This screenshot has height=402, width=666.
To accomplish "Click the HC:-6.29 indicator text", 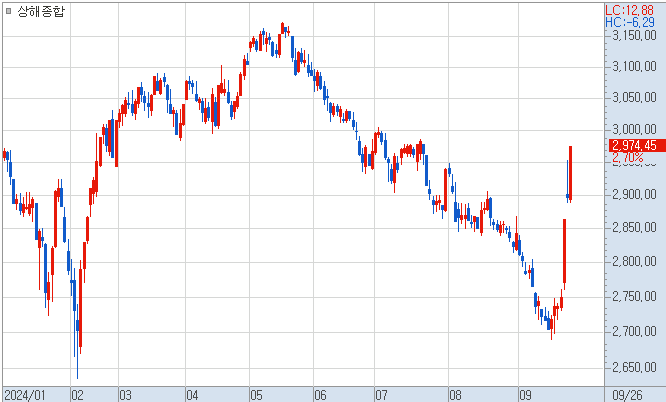I will tap(629, 21).
